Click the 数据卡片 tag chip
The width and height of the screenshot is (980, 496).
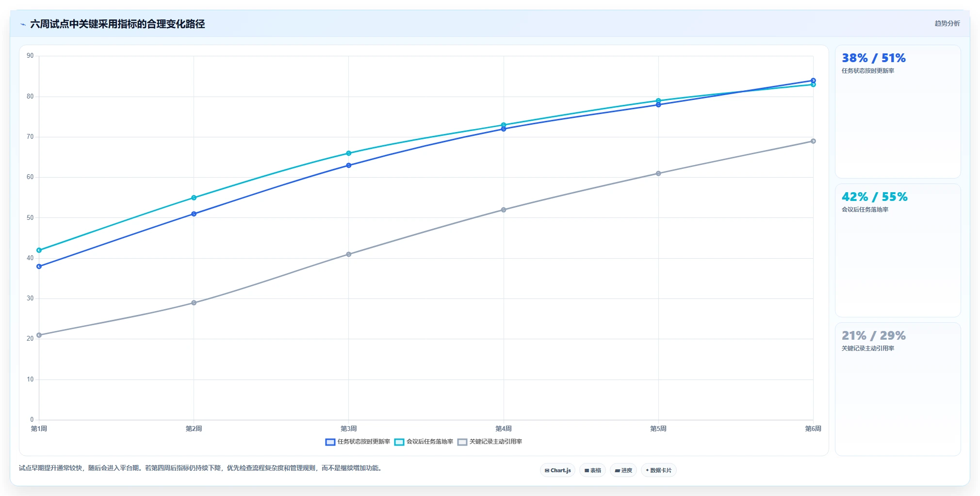658,470
